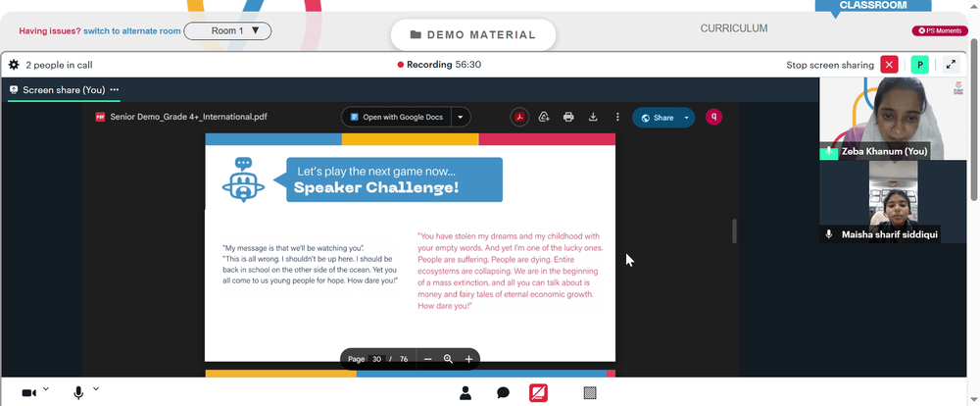Open Room 1 dropdown selector

[227, 30]
